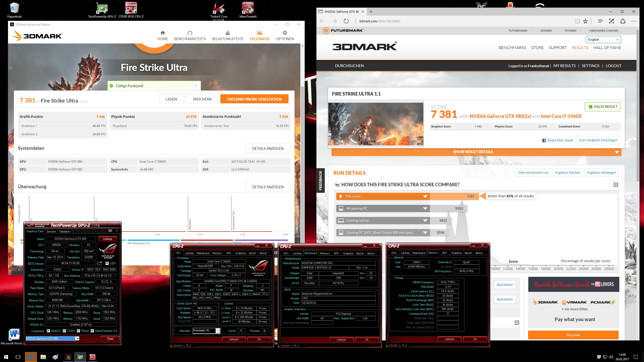Toggle DirectCompute 5.0 checkbox in GPU-Z
644x362 pixels.
(92, 331)
